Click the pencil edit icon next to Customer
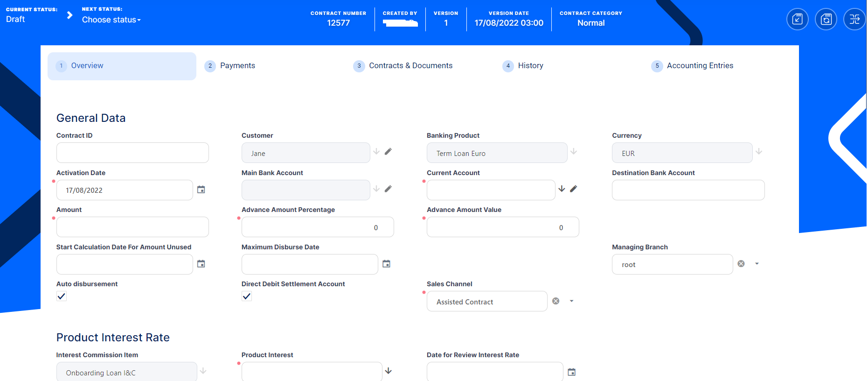Screen dimensions: 868x381 tap(388, 152)
